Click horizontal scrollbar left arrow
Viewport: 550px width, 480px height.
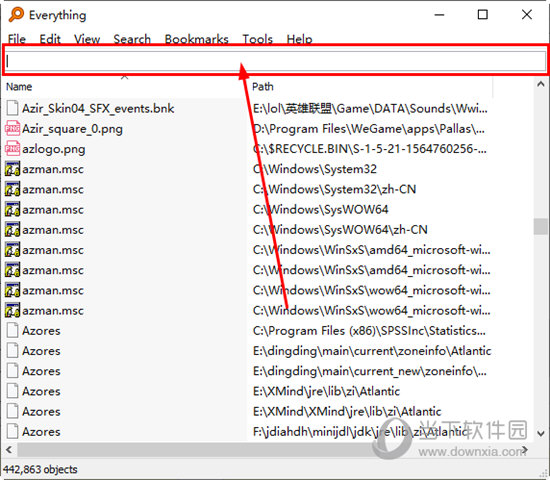click(x=9, y=449)
